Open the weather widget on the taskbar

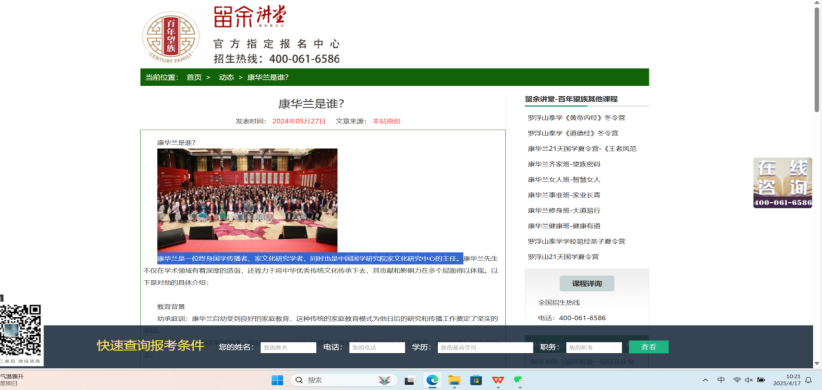tap(12, 380)
